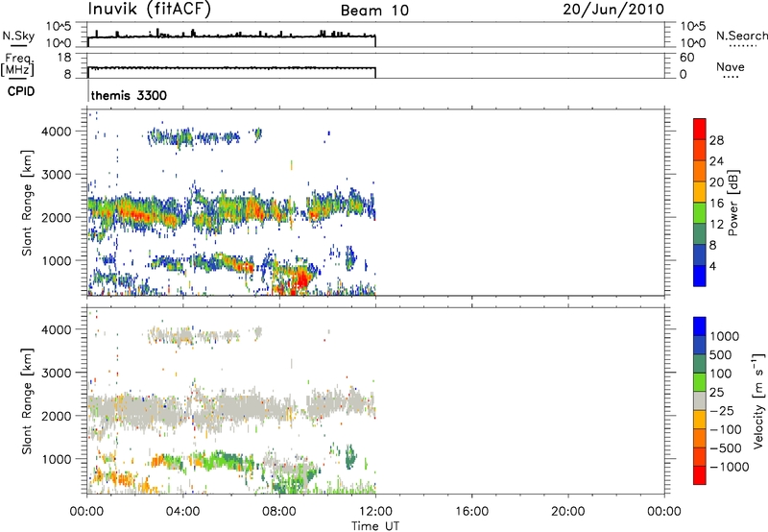This screenshot has height=532, width=768.
Task: Pick the teal 100–500 Velocity colorbar segment
Action: click(x=700, y=364)
